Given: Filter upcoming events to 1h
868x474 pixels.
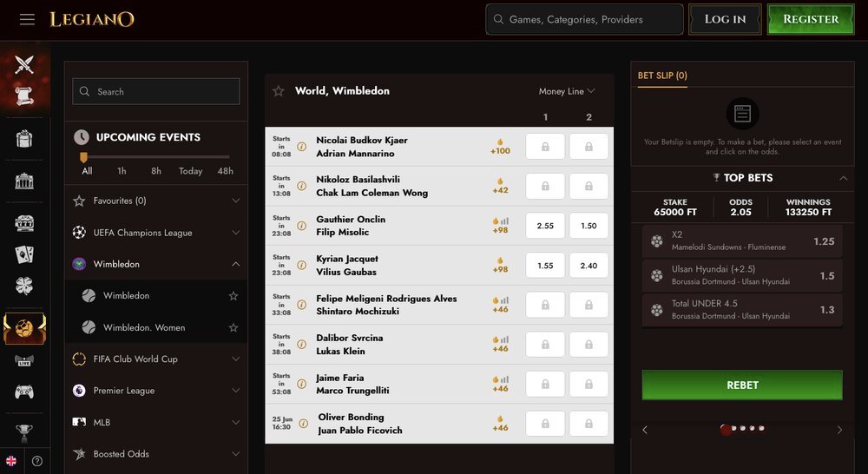Looking at the screenshot, I should 122,171.
